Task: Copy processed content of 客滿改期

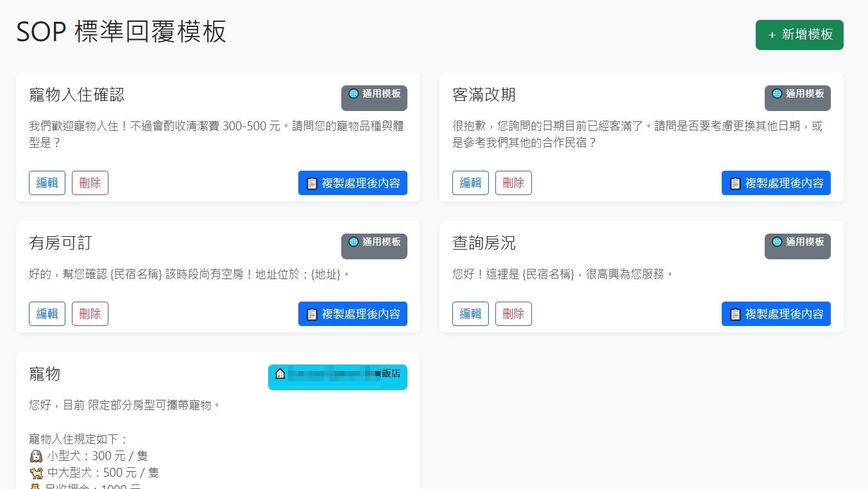Action: point(776,183)
